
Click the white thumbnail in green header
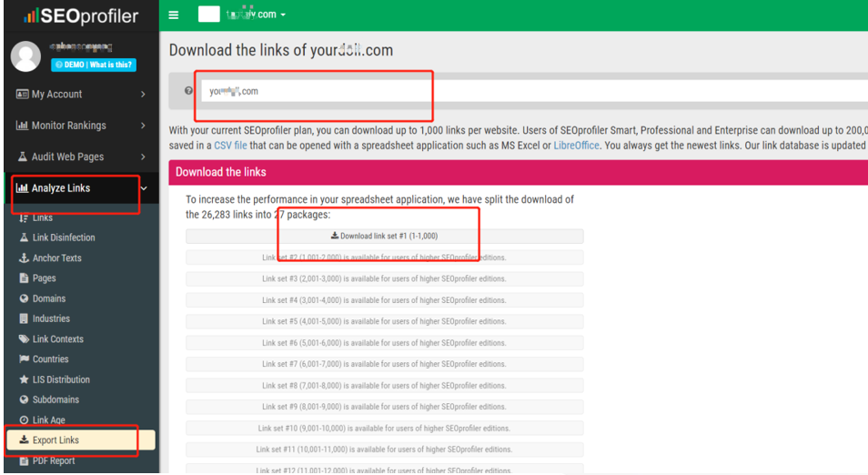point(209,15)
